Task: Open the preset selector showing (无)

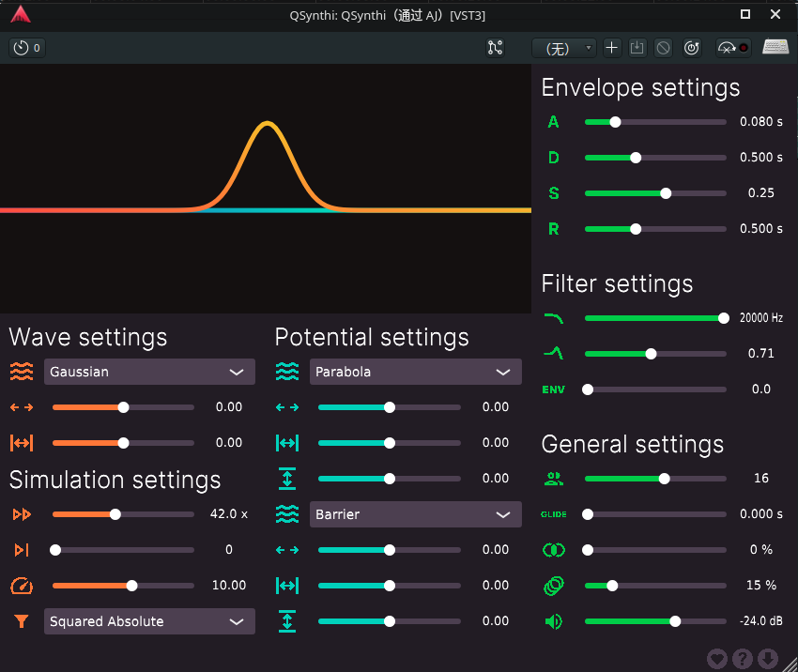Action: click(x=564, y=48)
